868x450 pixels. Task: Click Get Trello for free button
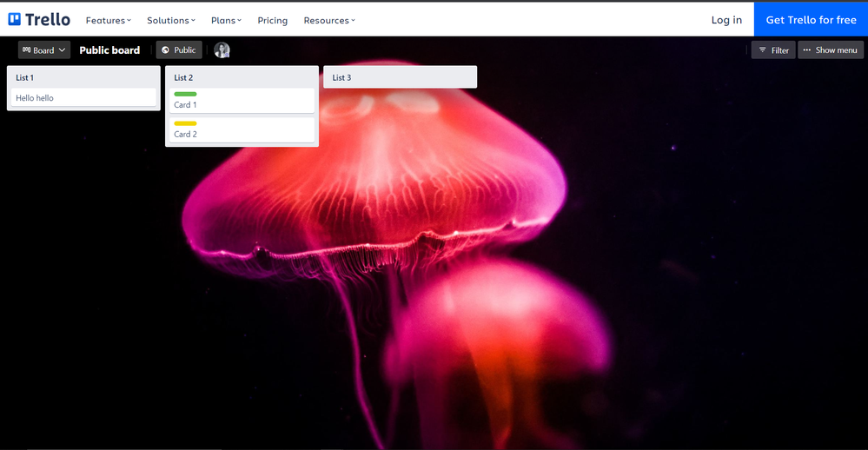click(x=811, y=20)
